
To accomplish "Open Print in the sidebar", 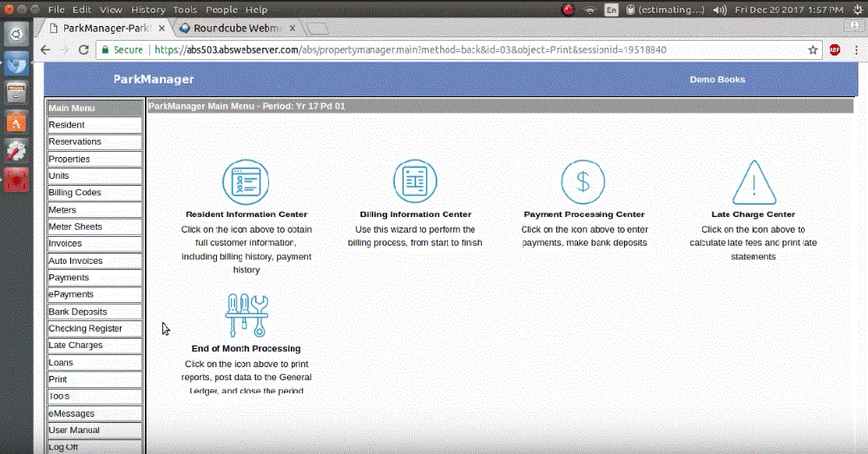I will point(95,379).
